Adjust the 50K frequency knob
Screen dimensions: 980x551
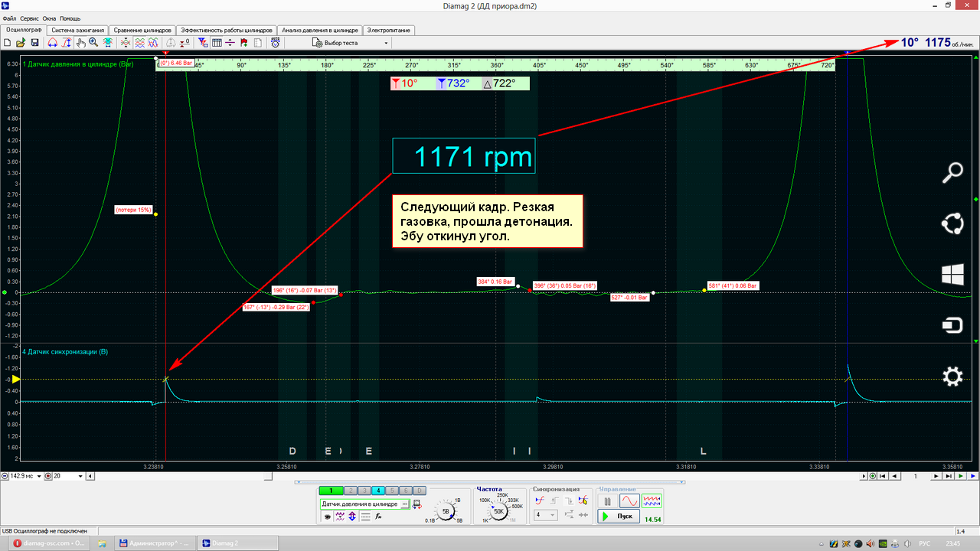(x=498, y=511)
